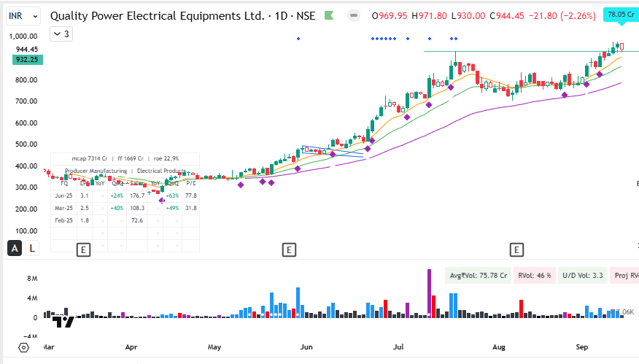
Task: Click the Sep label on time axis
Action: pyautogui.click(x=582, y=347)
